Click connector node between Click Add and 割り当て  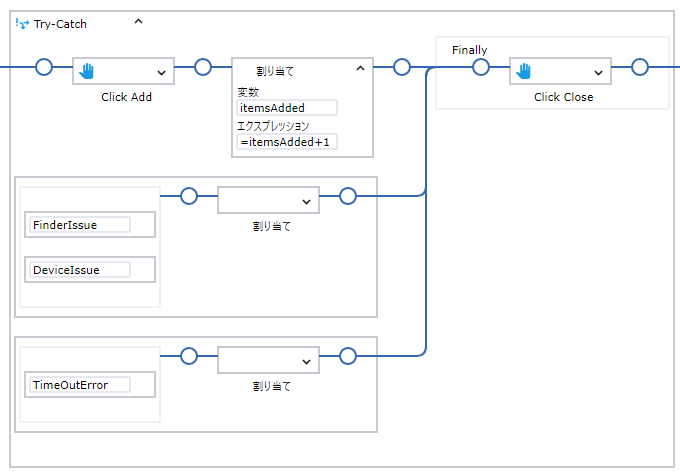click(202, 67)
